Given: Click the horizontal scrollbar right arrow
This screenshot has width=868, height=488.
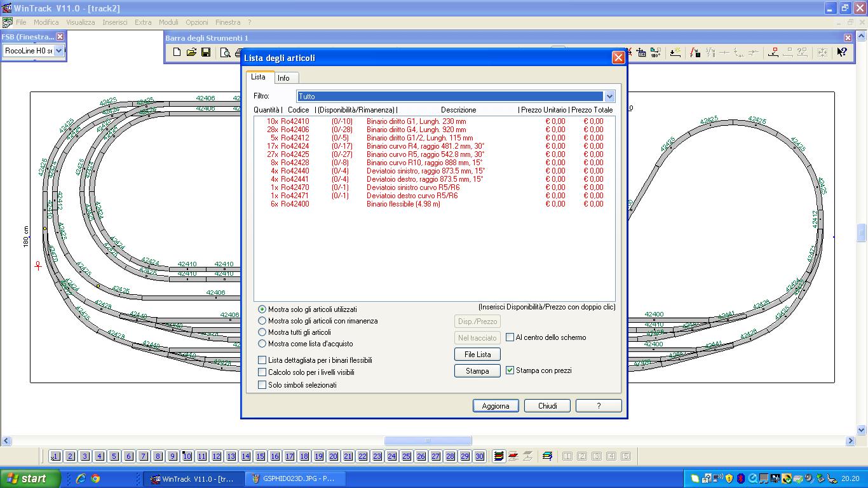Looking at the screenshot, I should coord(851,440).
